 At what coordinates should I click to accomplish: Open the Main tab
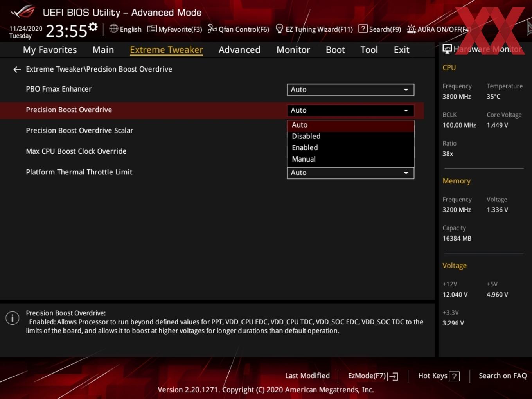point(103,50)
